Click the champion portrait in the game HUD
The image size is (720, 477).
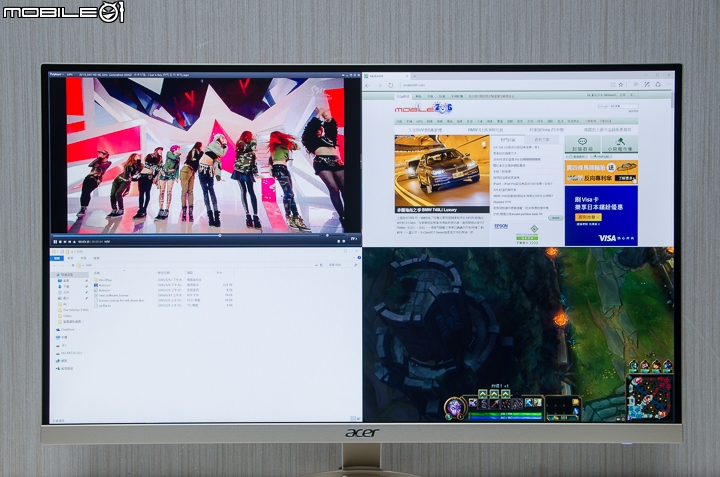(455, 407)
